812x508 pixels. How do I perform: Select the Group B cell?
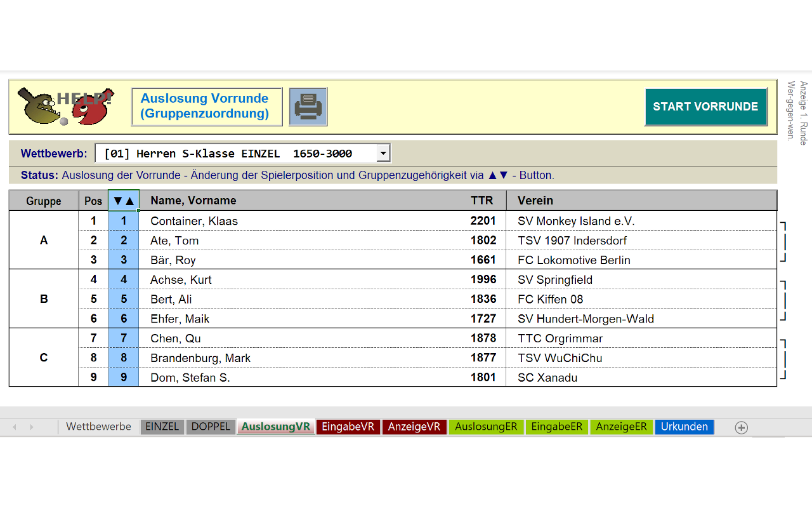pyautogui.click(x=44, y=299)
